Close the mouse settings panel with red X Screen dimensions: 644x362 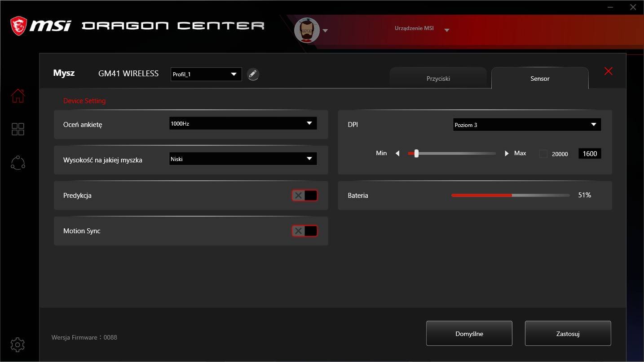(609, 71)
